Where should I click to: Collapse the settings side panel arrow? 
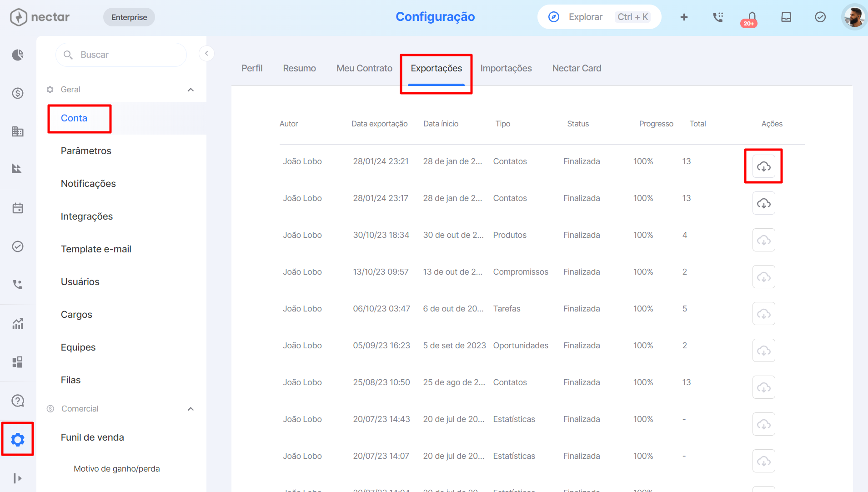click(206, 54)
